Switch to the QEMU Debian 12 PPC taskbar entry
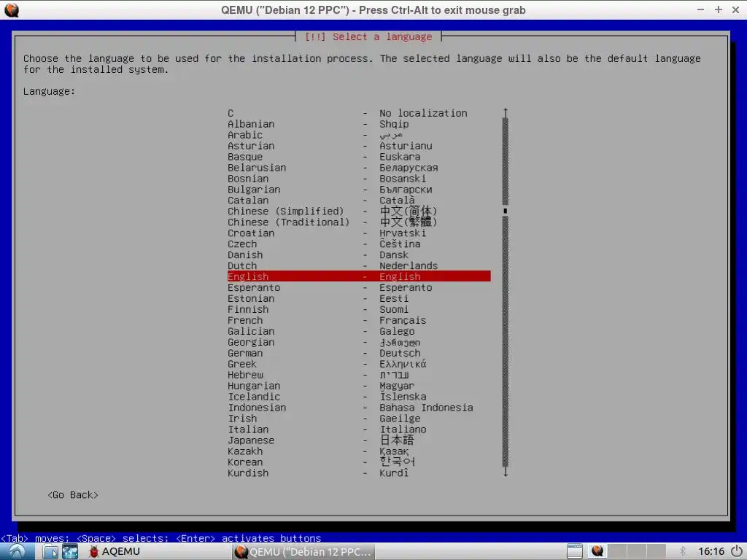The height and width of the screenshot is (560, 747). pos(304,551)
